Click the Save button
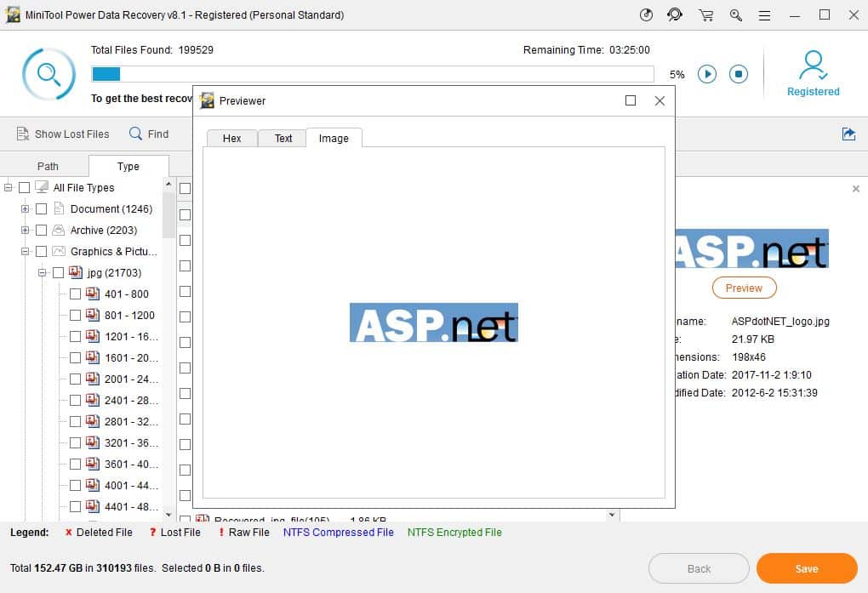868x593 pixels. [x=805, y=568]
